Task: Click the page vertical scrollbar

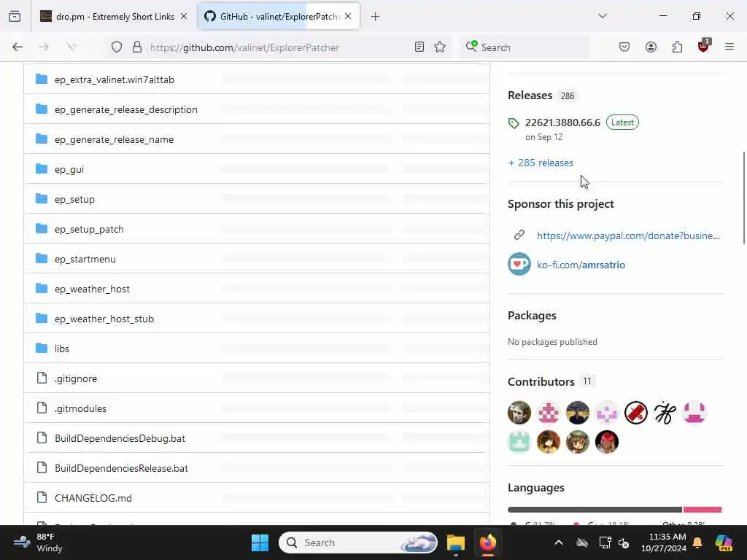Action: pyautogui.click(x=744, y=198)
